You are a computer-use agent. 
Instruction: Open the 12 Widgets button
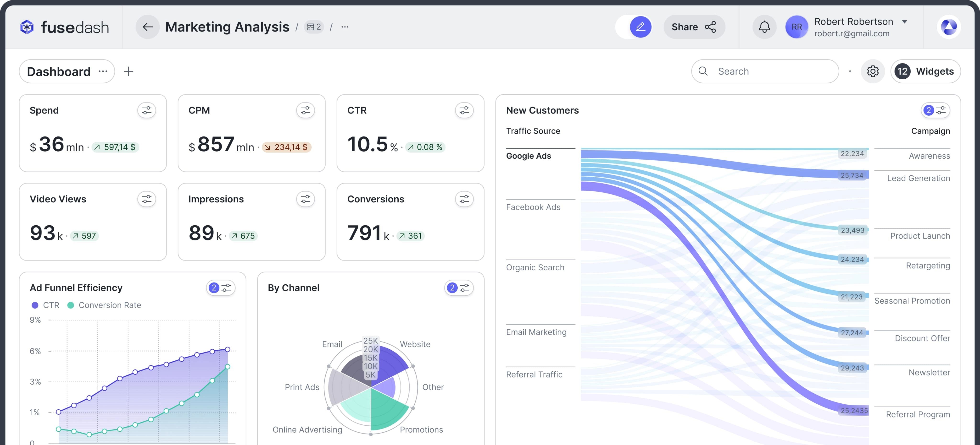[925, 71]
